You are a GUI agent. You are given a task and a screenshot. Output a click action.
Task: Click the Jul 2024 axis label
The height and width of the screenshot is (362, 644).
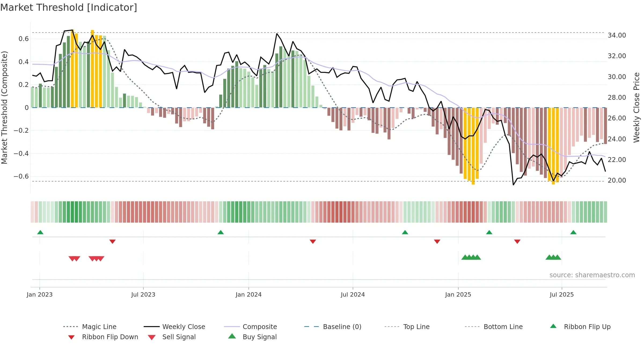pyautogui.click(x=353, y=294)
